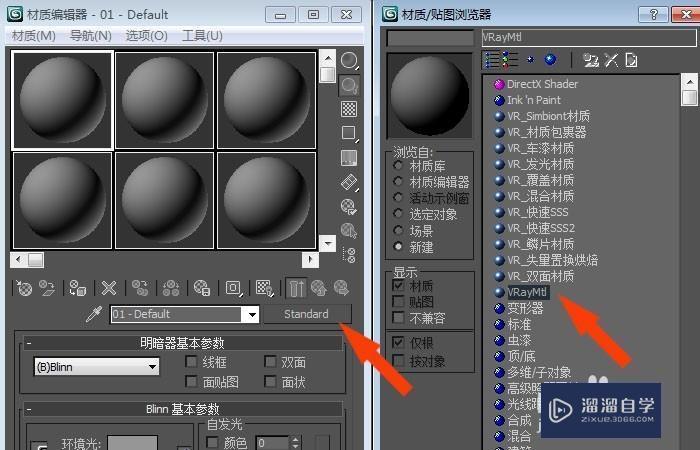Select VR_发光材质 in the browser list

(540, 164)
